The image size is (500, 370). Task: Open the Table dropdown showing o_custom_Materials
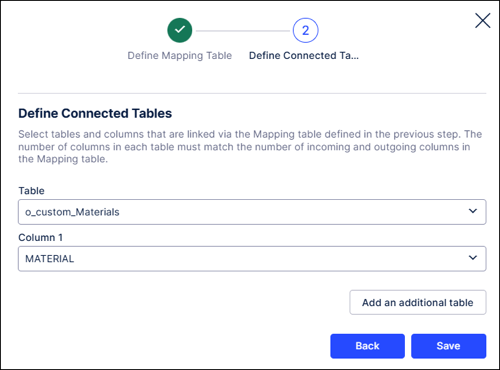point(252,212)
